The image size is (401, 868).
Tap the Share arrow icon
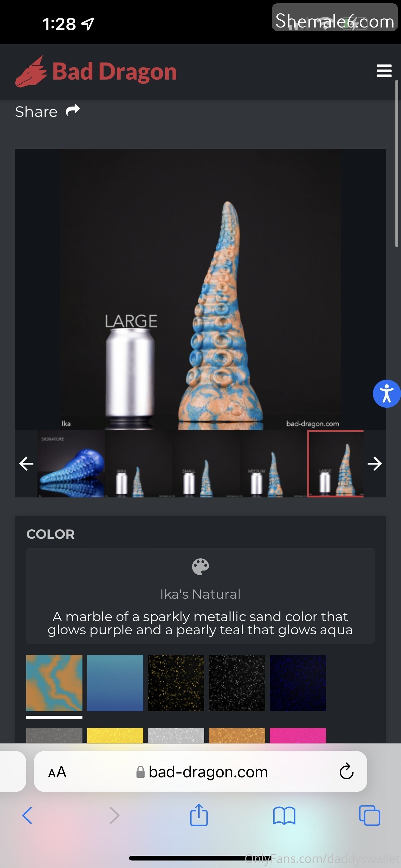73,111
